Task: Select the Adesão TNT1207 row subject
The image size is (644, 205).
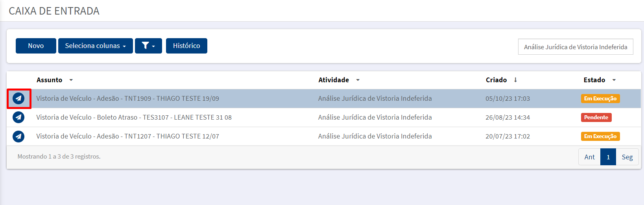Action: tap(127, 136)
